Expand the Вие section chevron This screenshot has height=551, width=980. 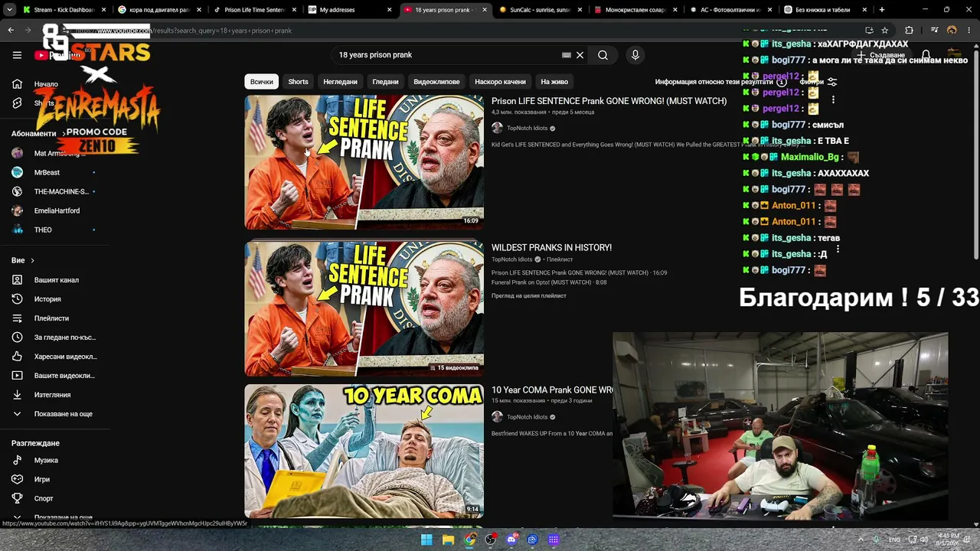pos(32,261)
